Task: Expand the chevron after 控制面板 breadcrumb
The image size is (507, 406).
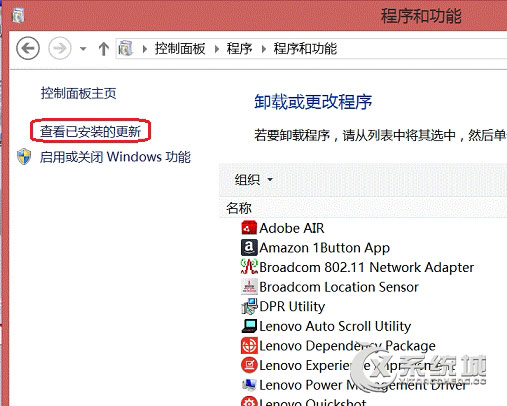Action: coord(217,49)
